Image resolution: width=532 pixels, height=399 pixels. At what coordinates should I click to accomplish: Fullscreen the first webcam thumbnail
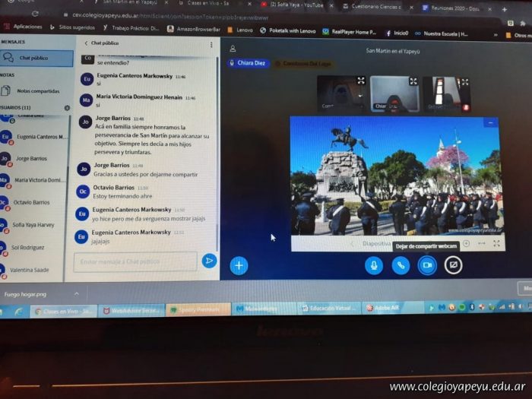(360, 81)
